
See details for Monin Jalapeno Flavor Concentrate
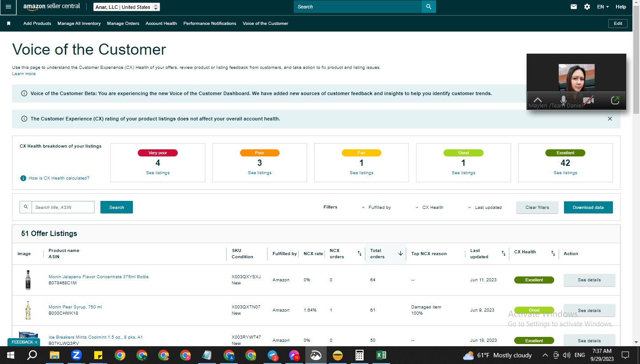589,280
